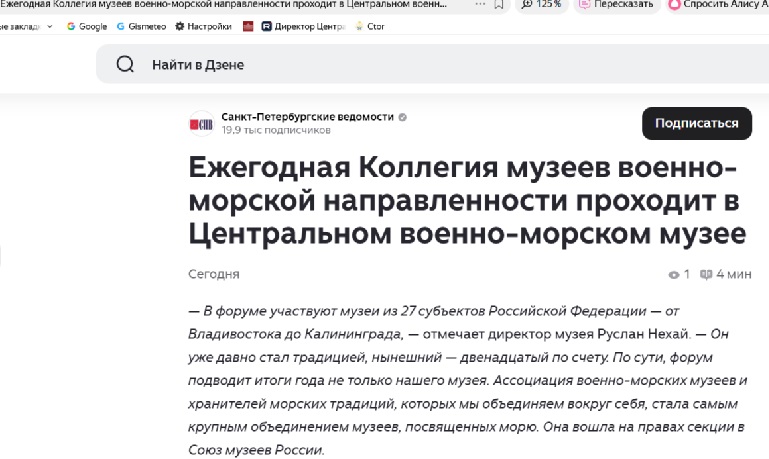Open the three-dots menu in the address bar

(481, 5)
